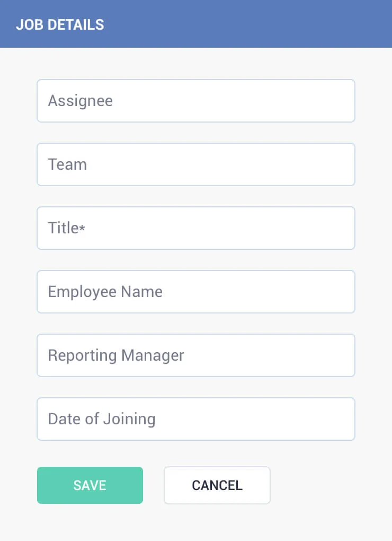Click the green SAVE button
The width and height of the screenshot is (392, 541).
pos(90,485)
